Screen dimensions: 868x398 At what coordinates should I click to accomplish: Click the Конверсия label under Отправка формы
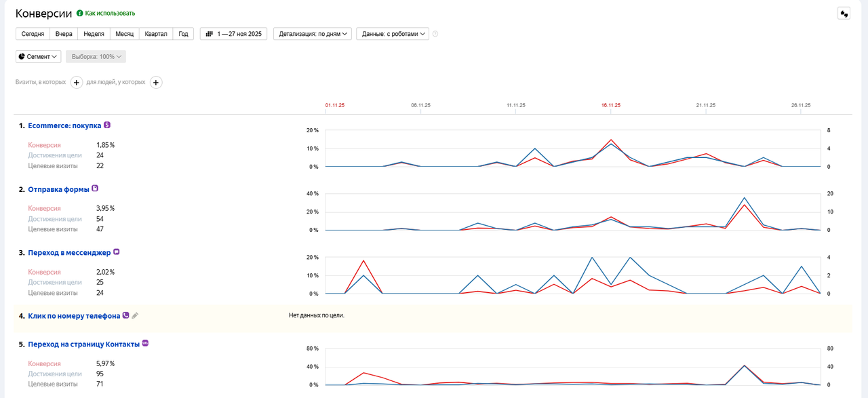pyautogui.click(x=44, y=209)
